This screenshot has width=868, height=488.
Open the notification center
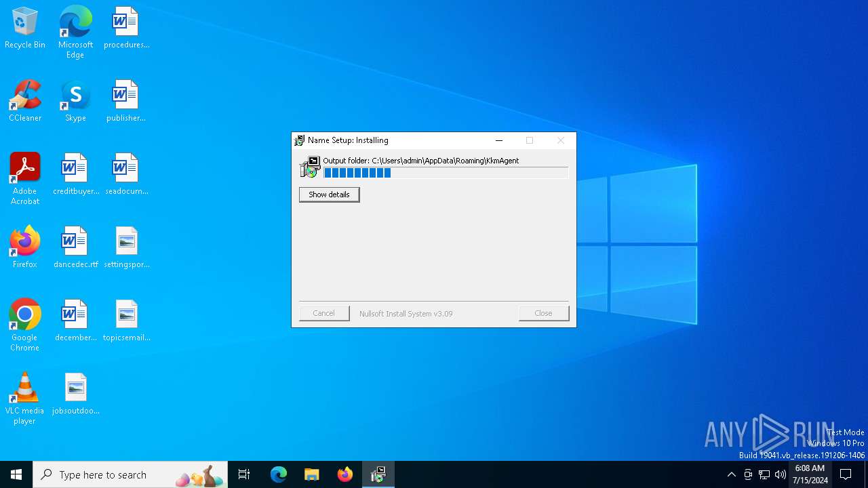tap(846, 474)
